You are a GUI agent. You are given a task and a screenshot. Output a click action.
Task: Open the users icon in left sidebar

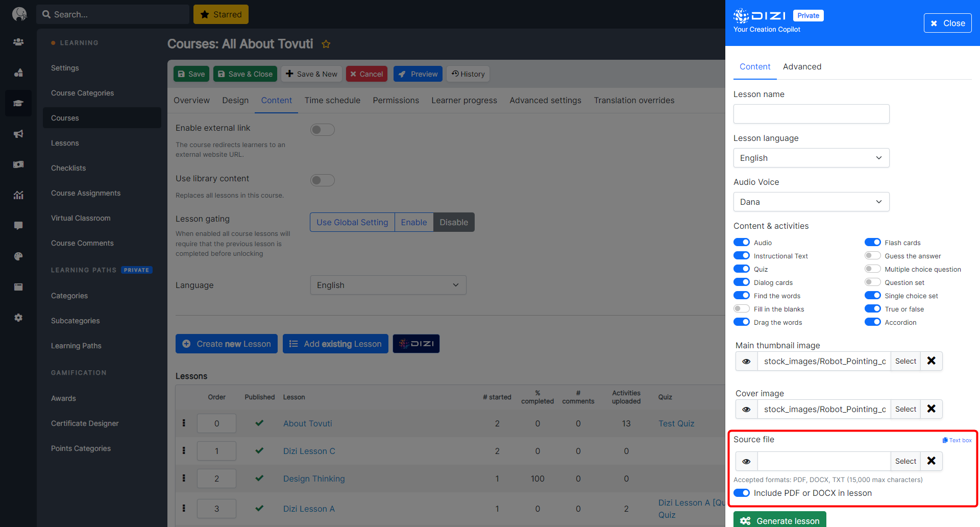coord(18,42)
